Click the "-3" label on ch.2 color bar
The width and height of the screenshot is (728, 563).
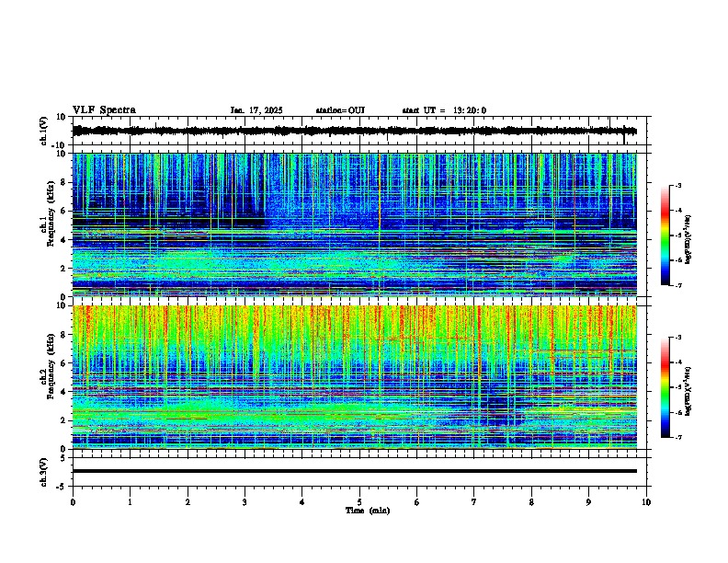click(x=678, y=338)
